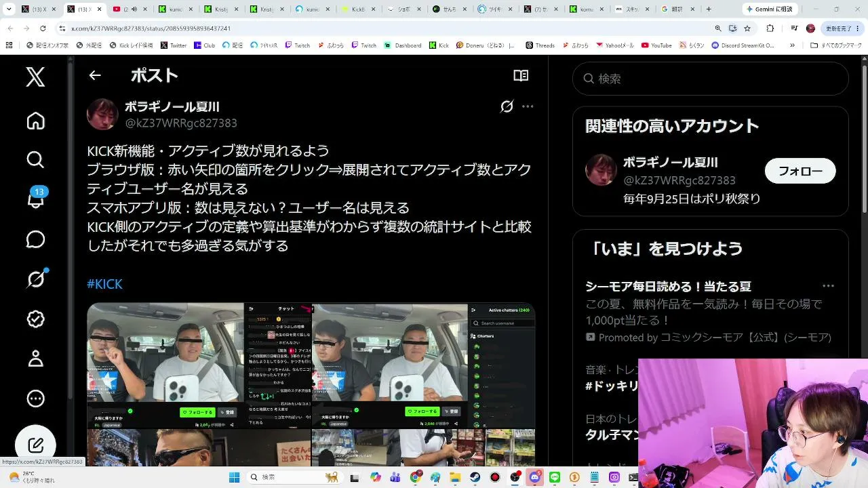The height and width of the screenshot is (488, 868).
Task: Open notifications bell showing 13
Action: (35, 199)
